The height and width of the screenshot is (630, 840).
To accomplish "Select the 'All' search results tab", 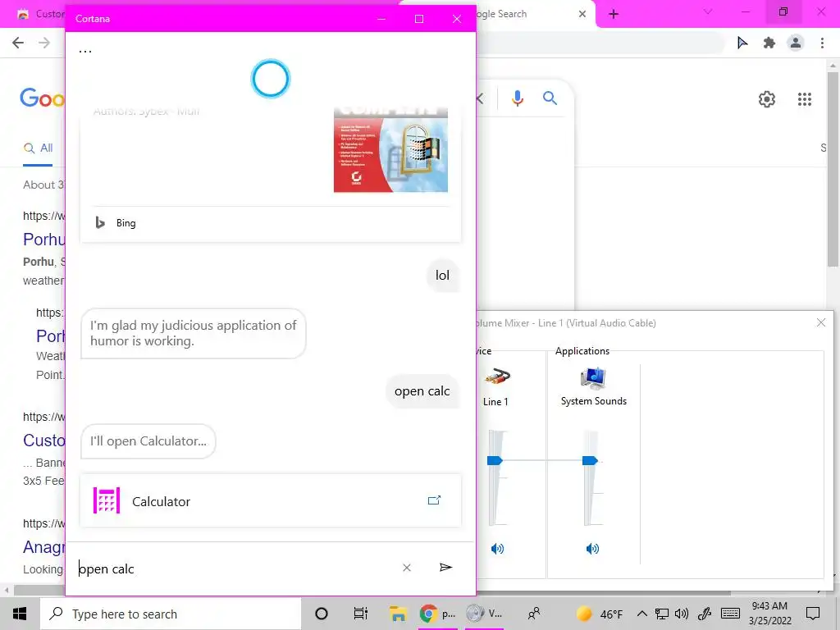I will [38, 148].
